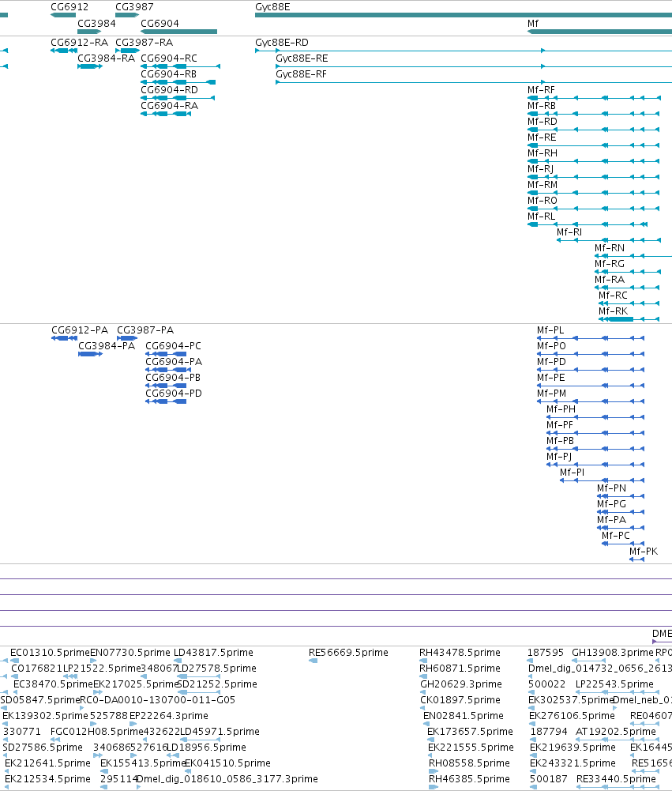Select protein CG6904-PC
This screenshot has height=791, width=672.
coord(174,345)
